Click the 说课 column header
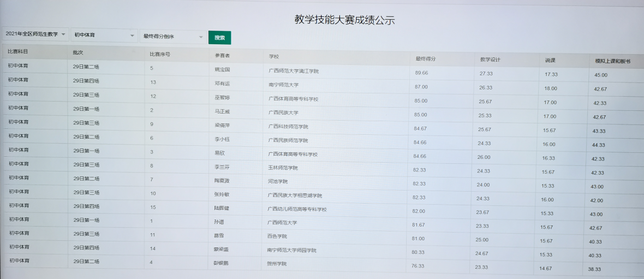 pos(550,61)
